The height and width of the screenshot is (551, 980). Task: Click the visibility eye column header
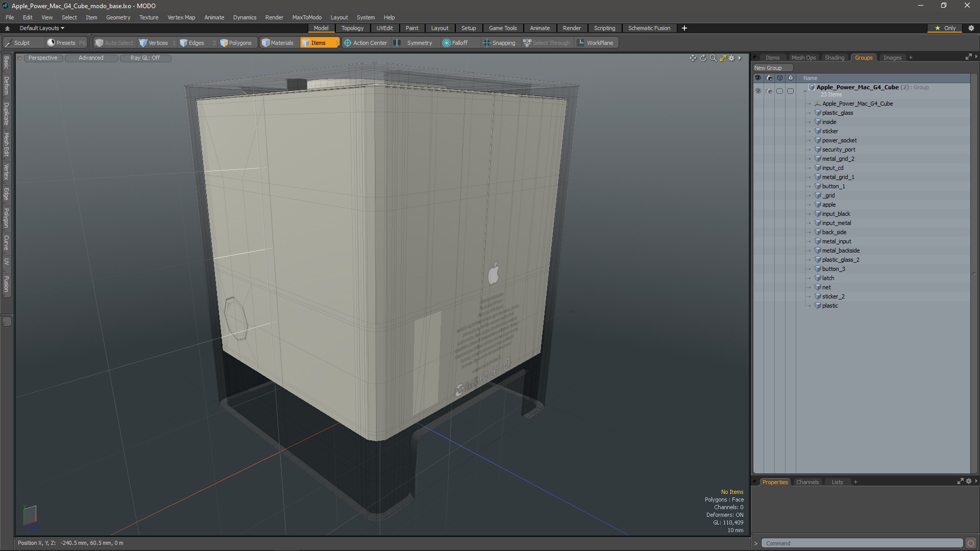coord(757,78)
